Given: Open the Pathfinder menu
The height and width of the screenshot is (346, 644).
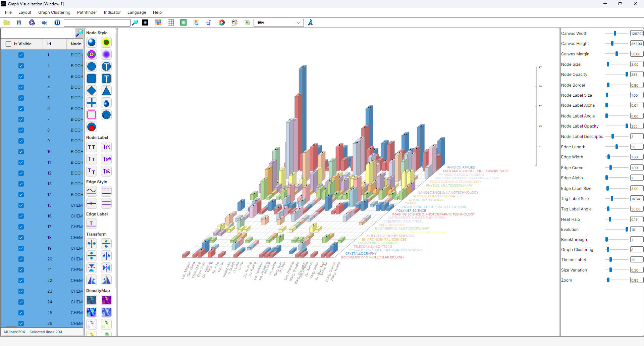Looking at the screenshot, I should point(87,12).
